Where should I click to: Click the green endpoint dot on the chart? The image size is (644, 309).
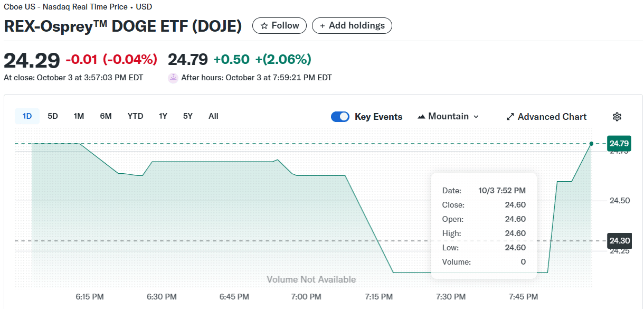591,143
